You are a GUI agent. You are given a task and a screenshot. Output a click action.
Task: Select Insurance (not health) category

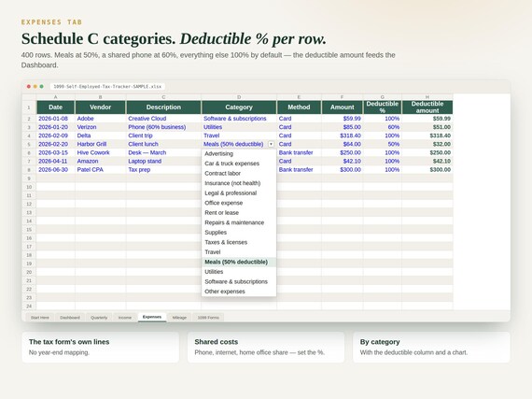click(239, 183)
